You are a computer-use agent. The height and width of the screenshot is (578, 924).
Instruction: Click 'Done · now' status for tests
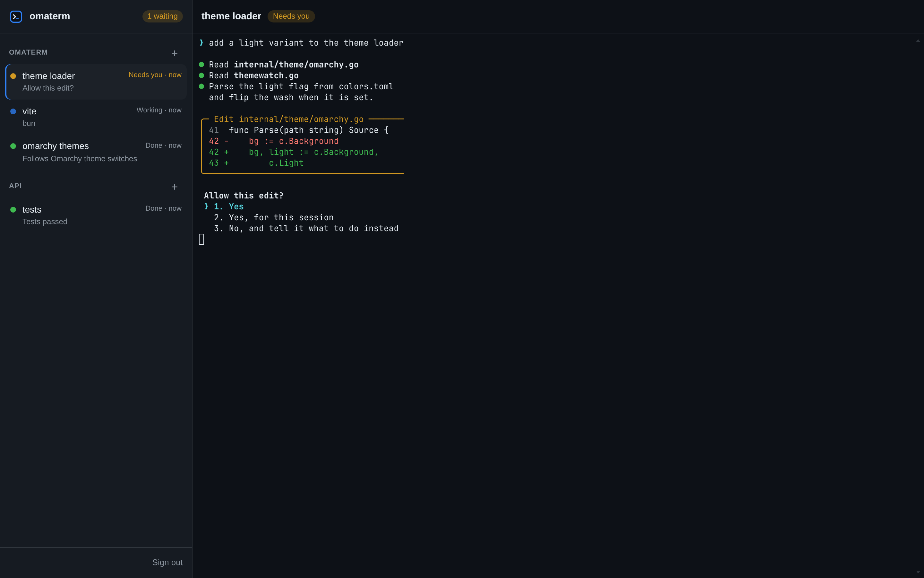163,208
